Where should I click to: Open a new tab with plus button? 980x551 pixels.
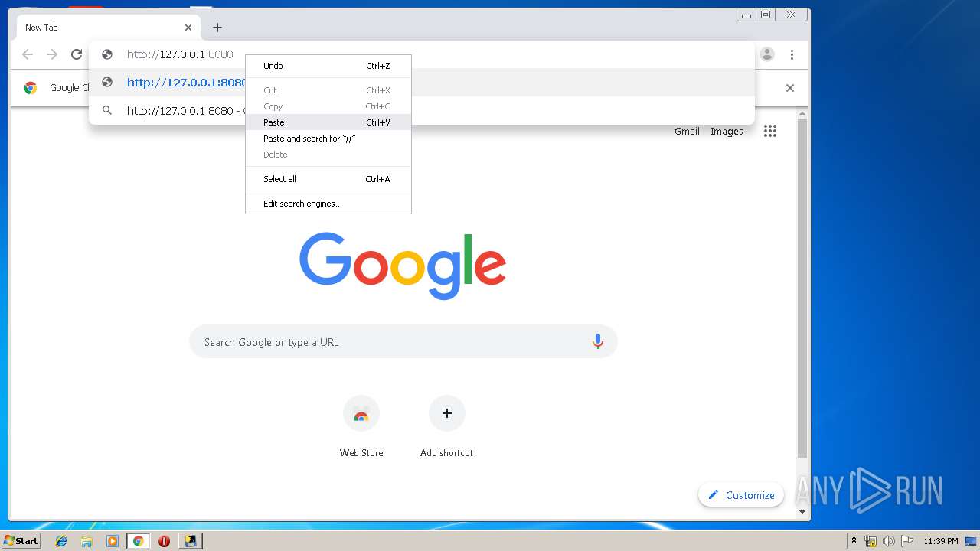click(x=217, y=28)
